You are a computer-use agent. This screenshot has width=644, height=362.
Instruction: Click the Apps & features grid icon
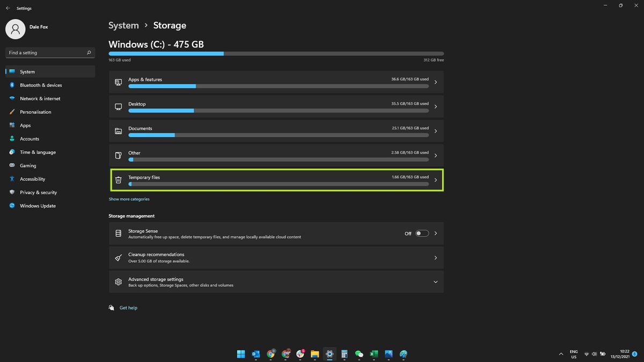(x=119, y=82)
